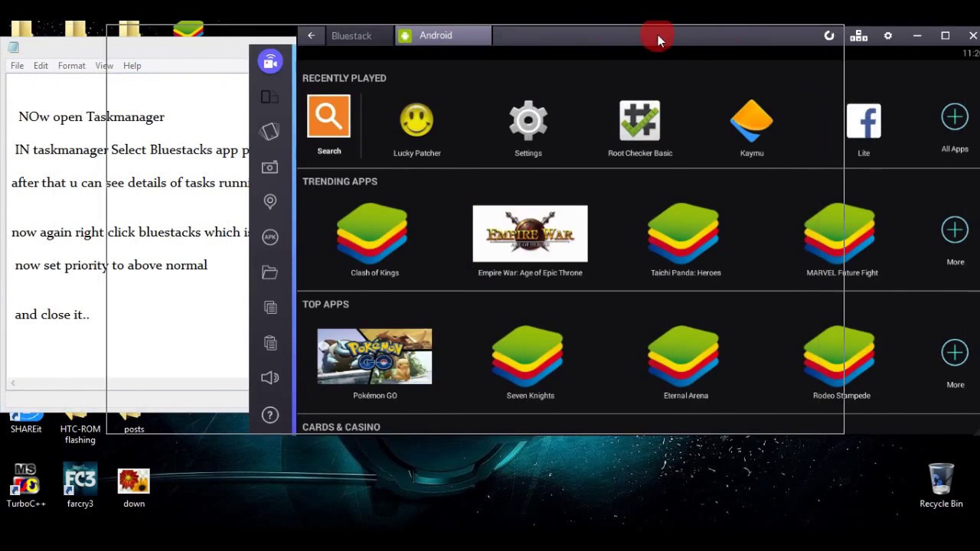Open Notepad Edit menu
Screen dimensions: 980x551
(x=41, y=66)
